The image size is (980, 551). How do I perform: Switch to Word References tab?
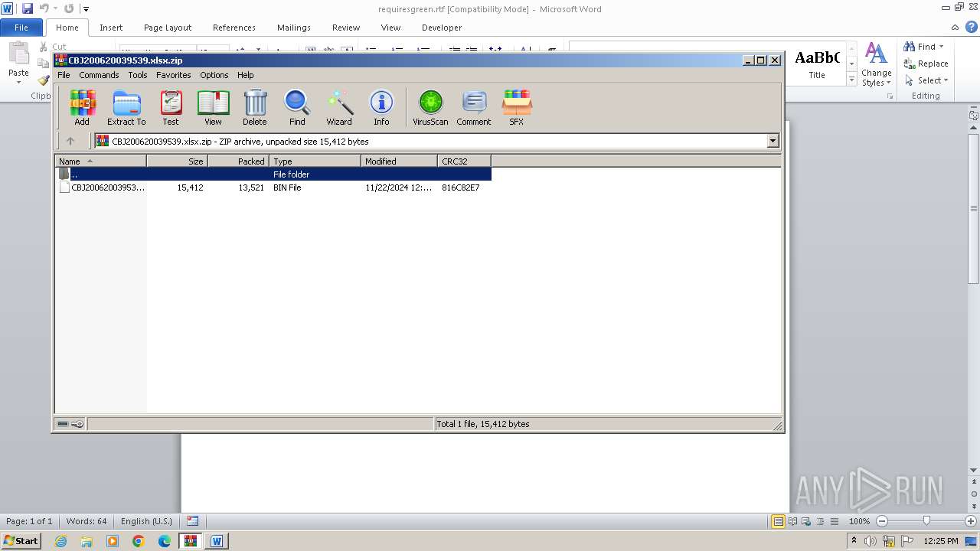[x=234, y=28]
